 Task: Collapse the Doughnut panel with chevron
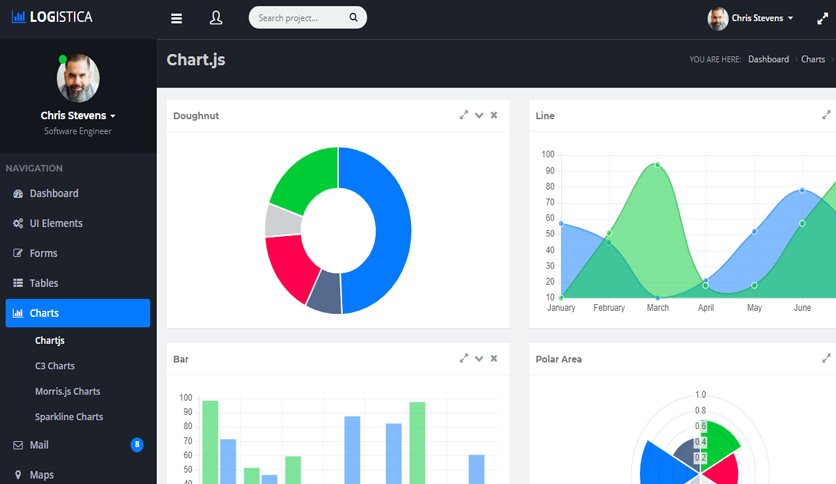point(479,115)
